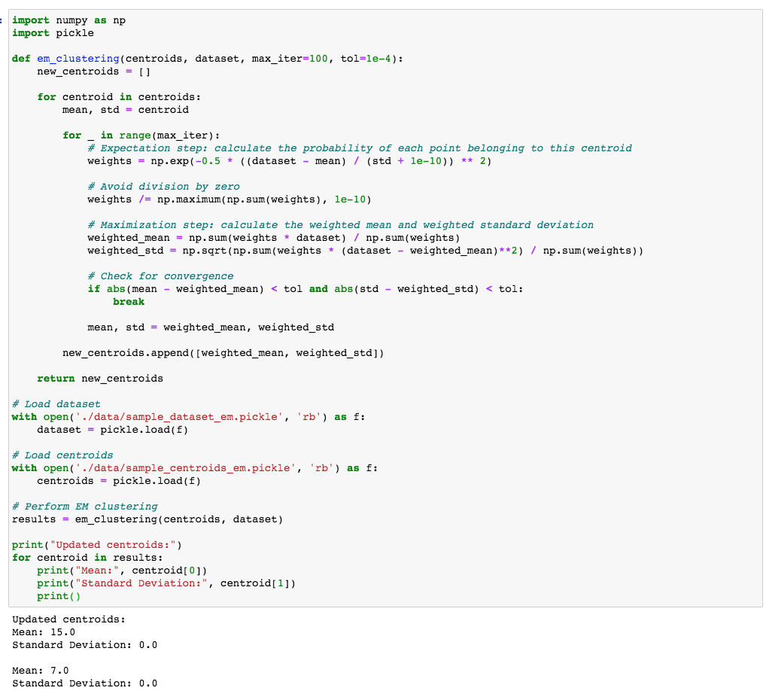The height and width of the screenshot is (700, 775).
Task: Click the 'break' keyword
Action: (129, 302)
